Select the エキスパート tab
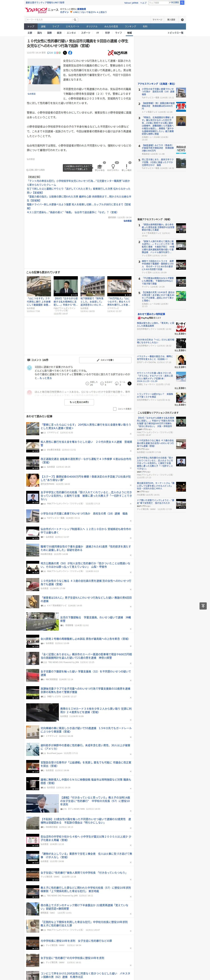Screen dimensions: 210x980 (72, 27)
